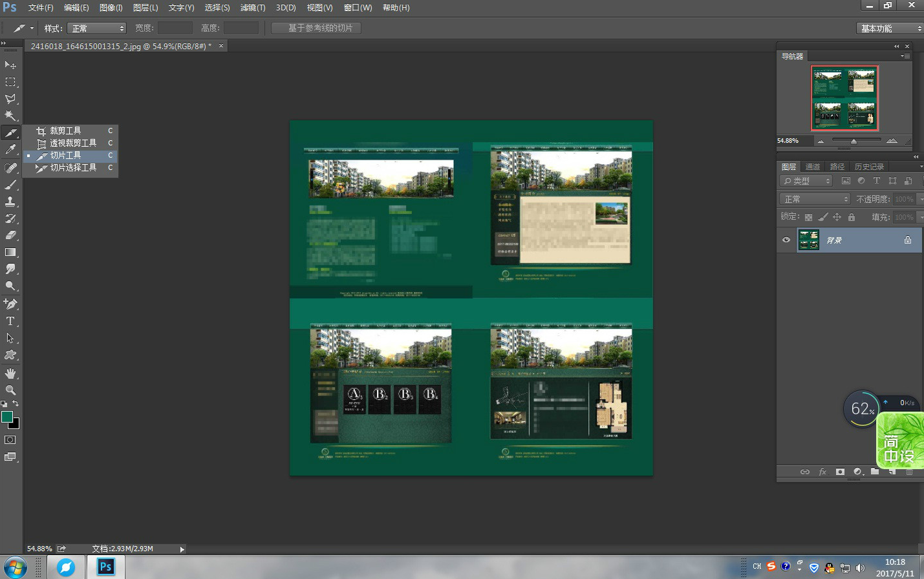Select the Gradient tool
The height and width of the screenshot is (579, 924).
[10, 252]
